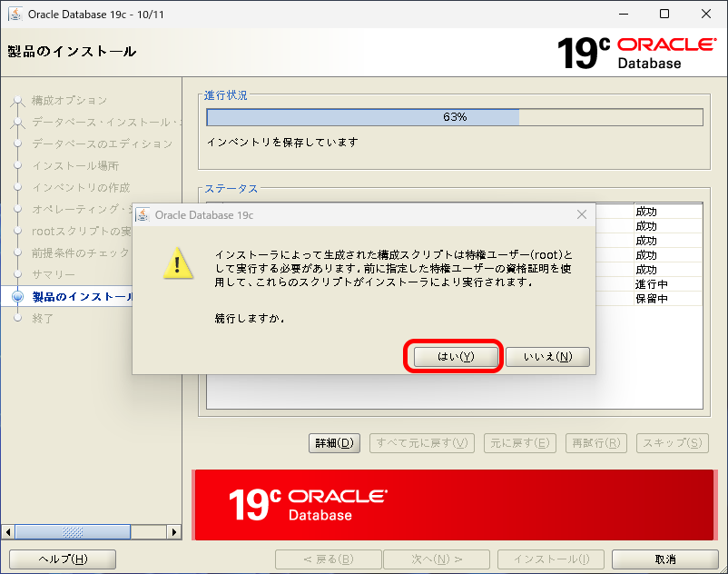Click the Java icon in the main window title bar
Image resolution: width=728 pixels, height=574 pixels.
(15, 15)
